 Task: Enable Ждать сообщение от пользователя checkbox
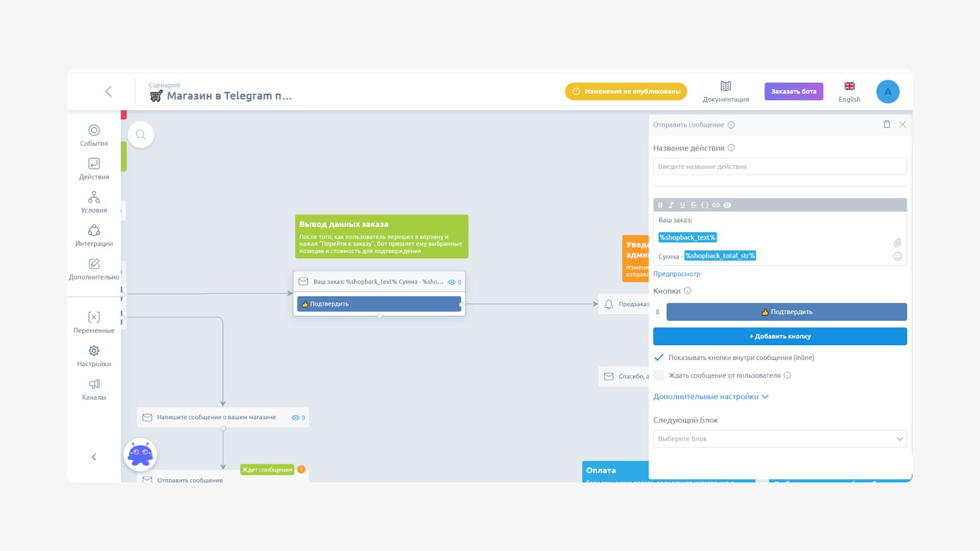(x=659, y=375)
